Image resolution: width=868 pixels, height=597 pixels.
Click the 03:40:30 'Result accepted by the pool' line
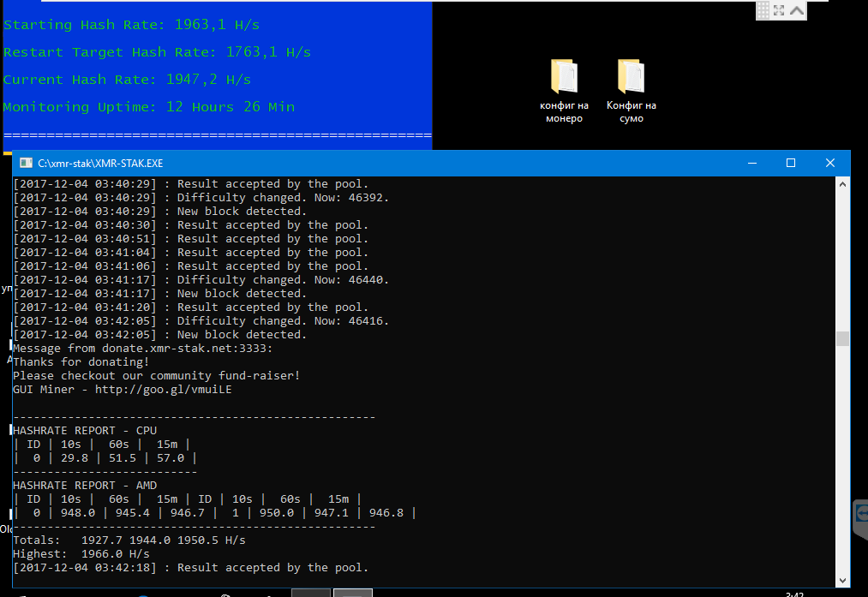point(191,225)
